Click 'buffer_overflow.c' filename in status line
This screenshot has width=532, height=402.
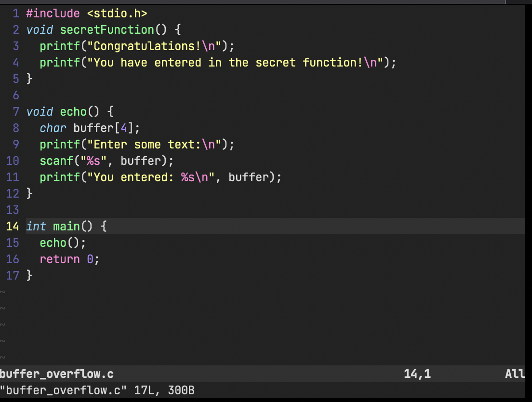[x=57, y=374]
